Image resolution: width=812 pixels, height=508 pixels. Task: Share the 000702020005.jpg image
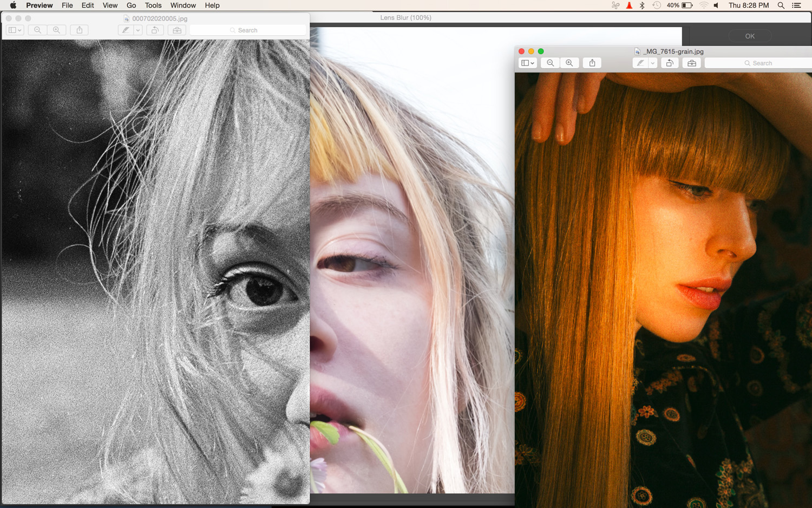80,30
